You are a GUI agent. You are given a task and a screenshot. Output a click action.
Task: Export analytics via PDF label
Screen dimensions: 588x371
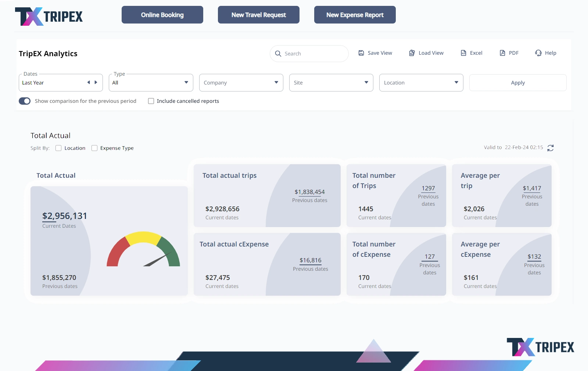point(514,53)
